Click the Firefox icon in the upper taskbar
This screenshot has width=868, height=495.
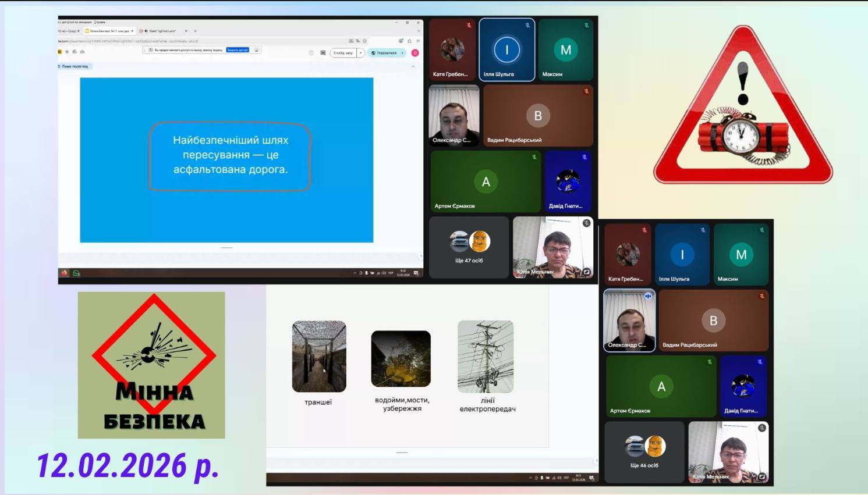coord(64,273)
